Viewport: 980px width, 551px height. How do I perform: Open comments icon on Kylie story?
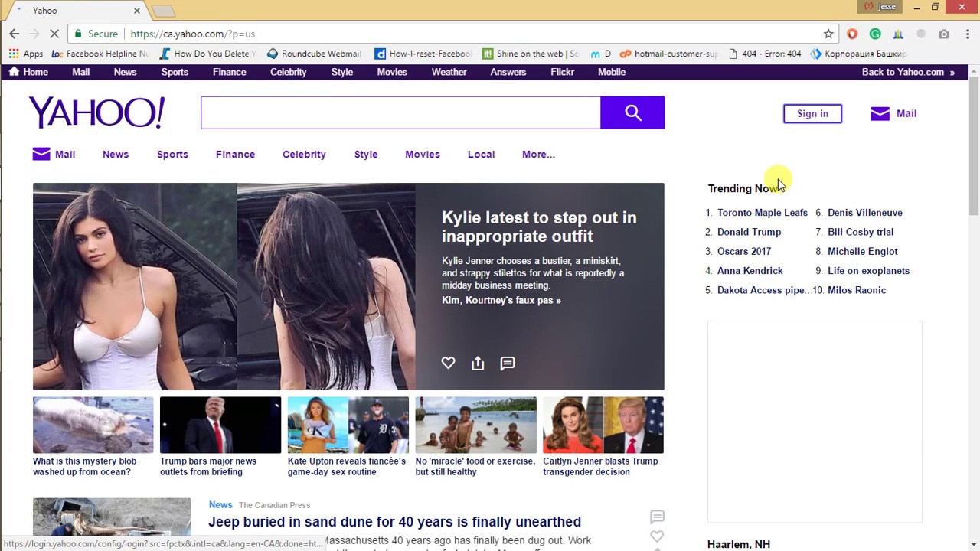tap(508, 364)
